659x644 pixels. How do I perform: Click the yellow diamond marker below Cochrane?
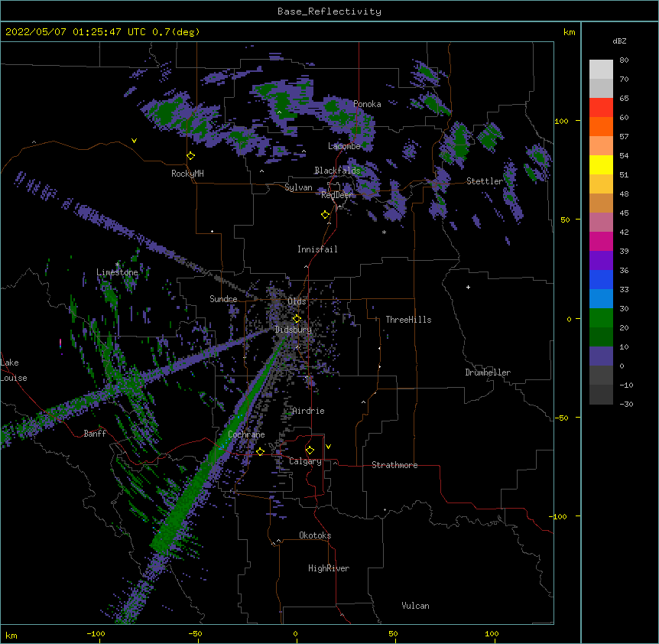260,451
